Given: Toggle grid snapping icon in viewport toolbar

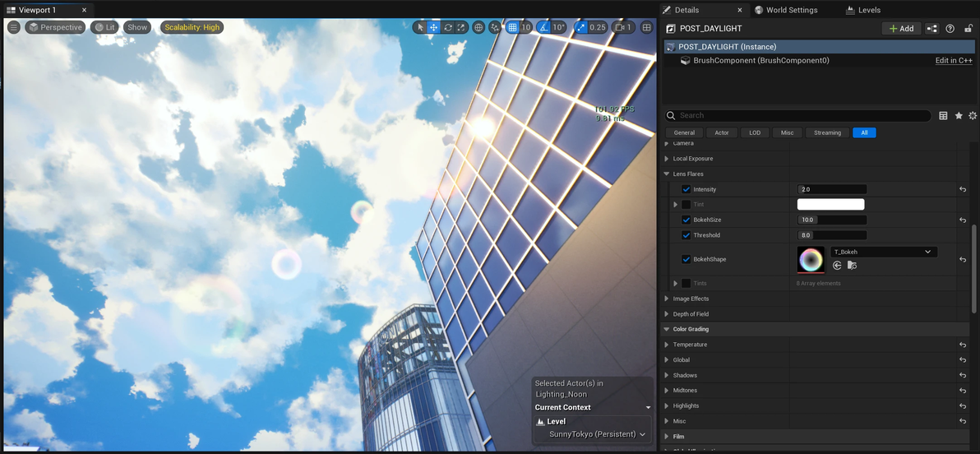Looking at the screenshot, I should coord(512,27).
